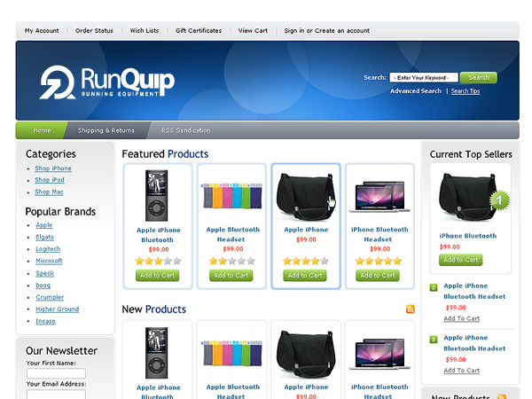
Task: Open the Logitech brand link
Action: [48, 248]
